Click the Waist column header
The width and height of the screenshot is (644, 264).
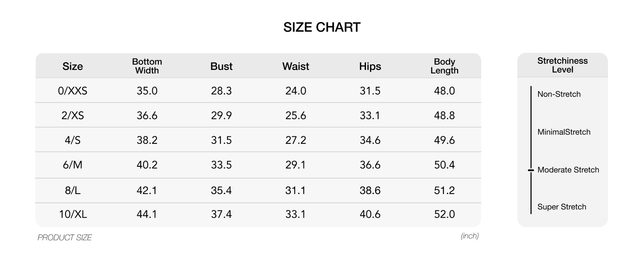click(x=296, y=66)
